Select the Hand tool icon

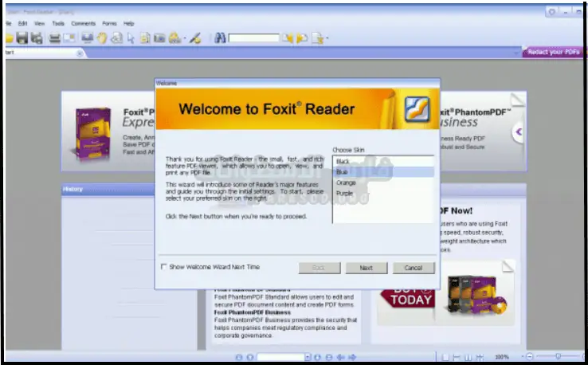(x=102, y=37)
